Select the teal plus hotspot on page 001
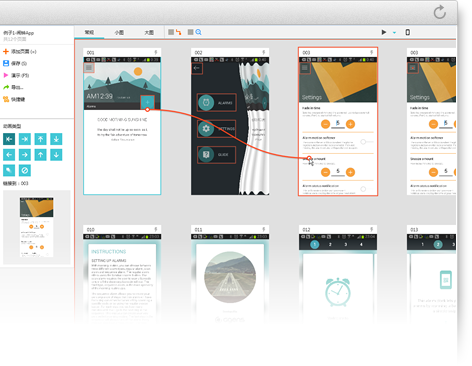The height and width of the screenshot is (366, 472). tap(147, 102)
